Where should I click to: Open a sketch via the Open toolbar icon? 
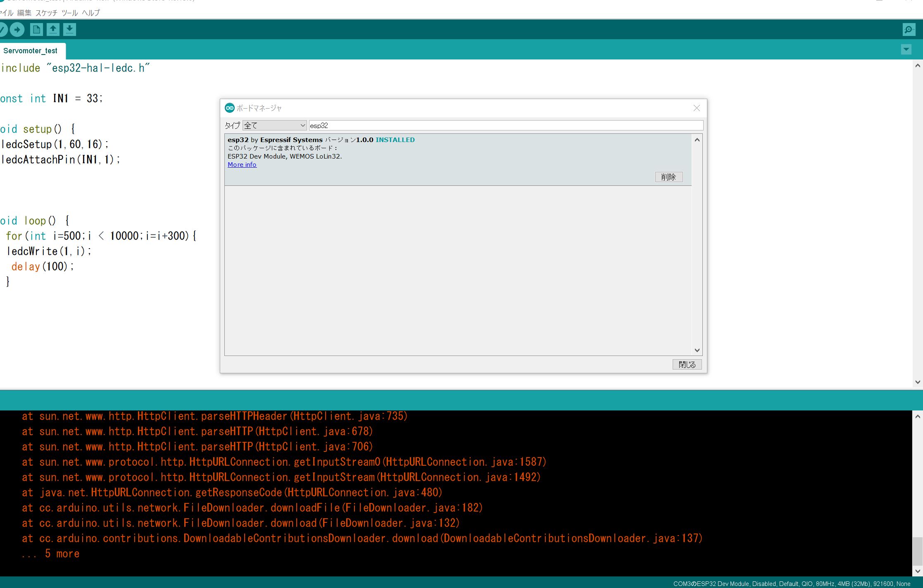[x=53, y=29]
